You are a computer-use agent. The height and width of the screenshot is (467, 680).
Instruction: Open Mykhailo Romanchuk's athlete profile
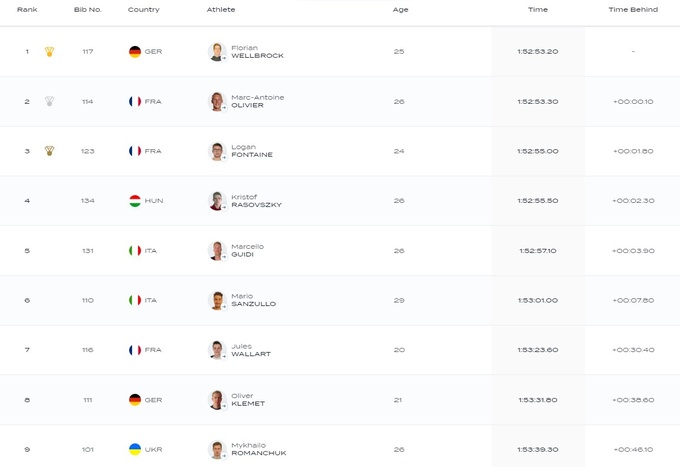(x=258, y=450)
